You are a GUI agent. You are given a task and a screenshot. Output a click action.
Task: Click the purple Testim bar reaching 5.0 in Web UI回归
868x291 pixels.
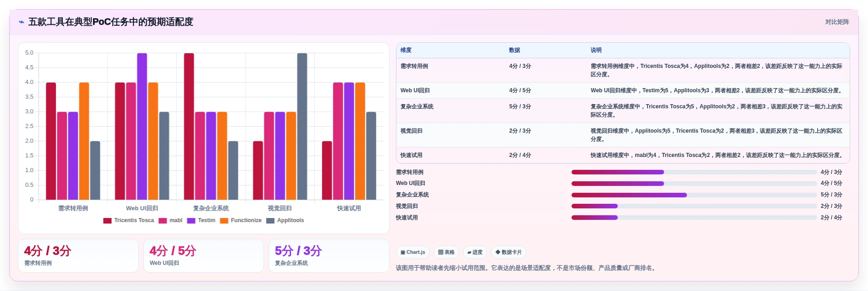142,126
